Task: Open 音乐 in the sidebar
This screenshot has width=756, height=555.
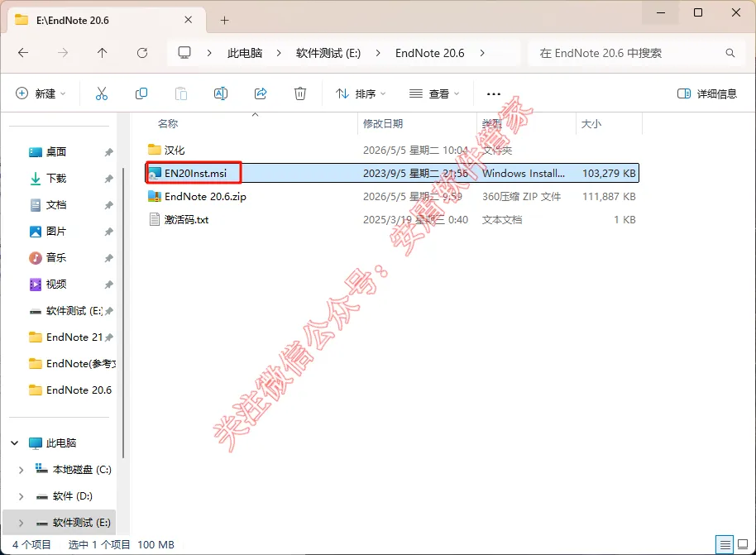Action: (56, 258)
